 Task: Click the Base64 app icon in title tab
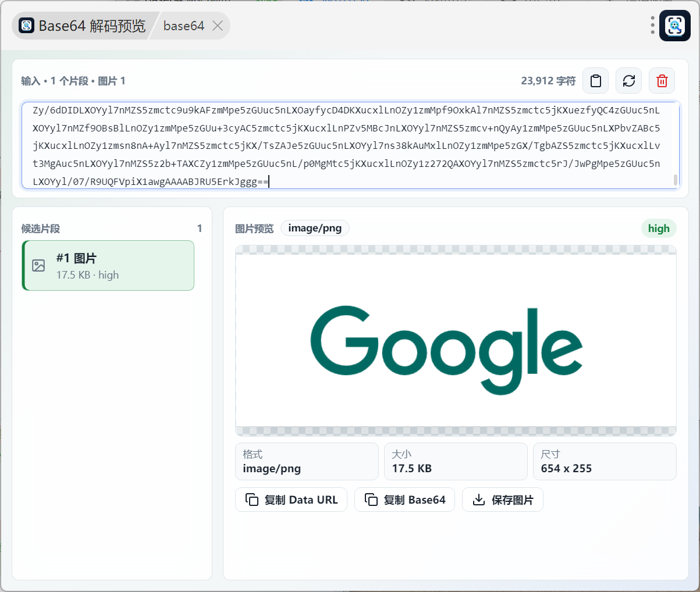pyautogui.click(x=27, y=26)
